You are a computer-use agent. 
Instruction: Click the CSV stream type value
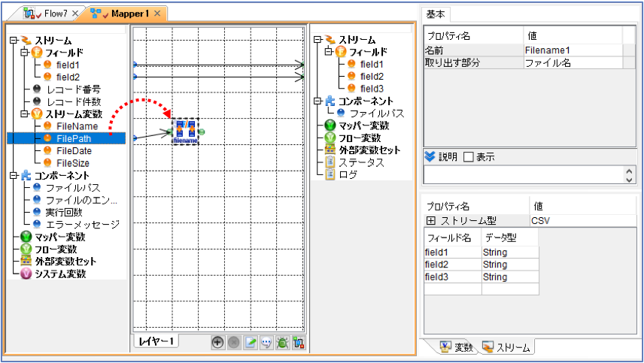(x=583, y=221)
